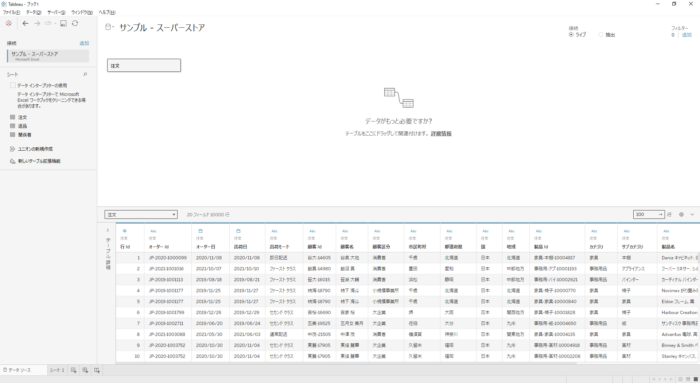Click the new story icon in bottom bar
700x383 pixels.
(x=97, y=370)
